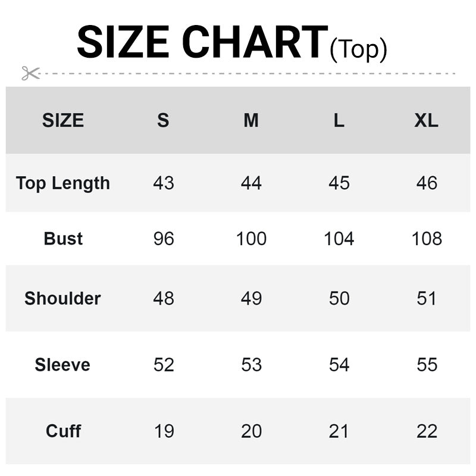Screen dimensions: 476x476
Task: Click the scissors icon below the title
Action: pyautogui.click(x=30, y=73)
